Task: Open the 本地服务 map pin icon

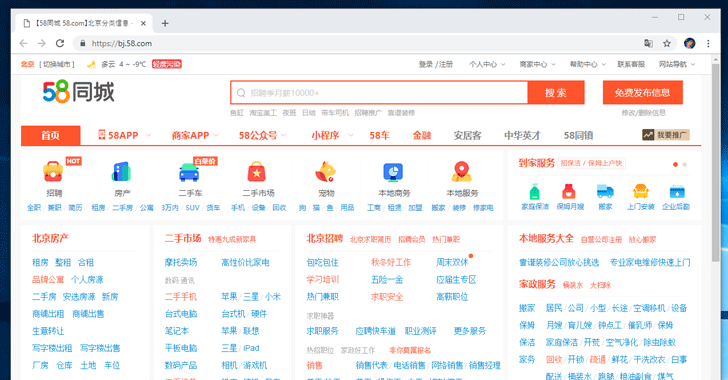Action: [x=462, y=172]
